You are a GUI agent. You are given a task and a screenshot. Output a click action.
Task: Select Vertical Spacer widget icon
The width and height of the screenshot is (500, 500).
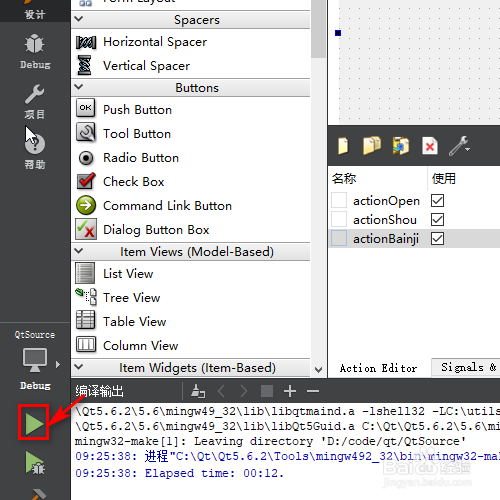click(x=85, y=65)
